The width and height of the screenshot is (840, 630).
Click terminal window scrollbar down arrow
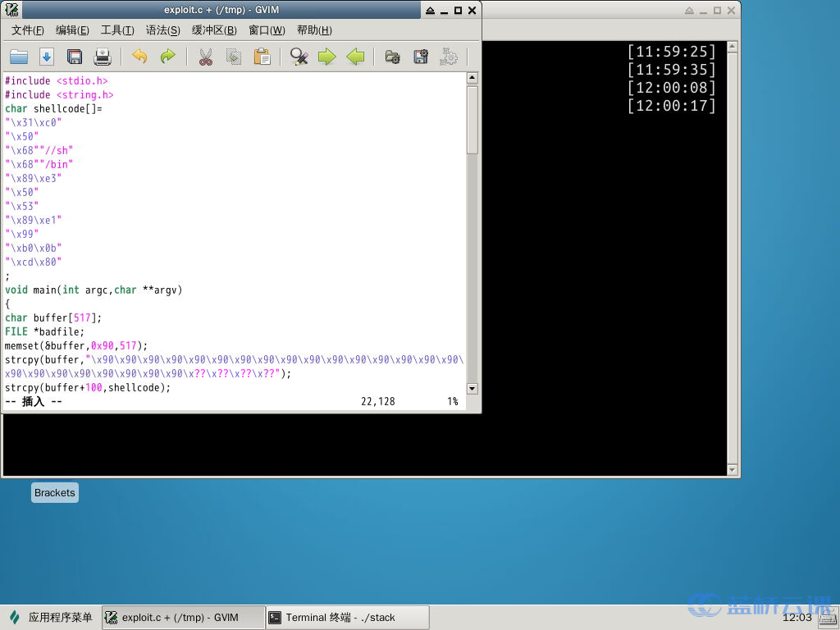[x=733, y=470]
